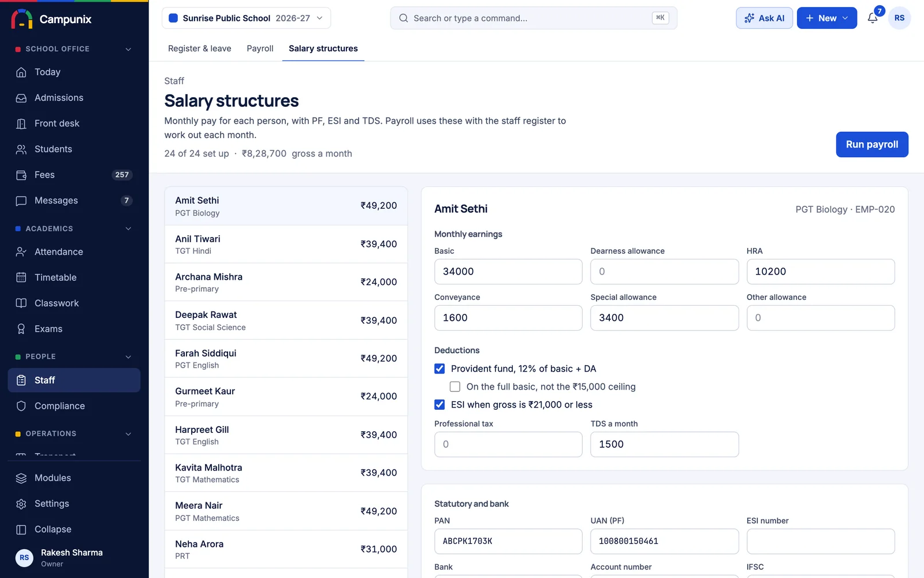Open RS user avatar menu
Screen dimensions: 924x578
point(899,18)
